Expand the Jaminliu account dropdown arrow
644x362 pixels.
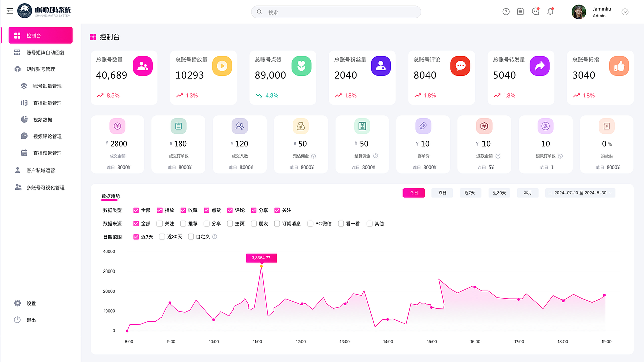(x=625, y=12)
